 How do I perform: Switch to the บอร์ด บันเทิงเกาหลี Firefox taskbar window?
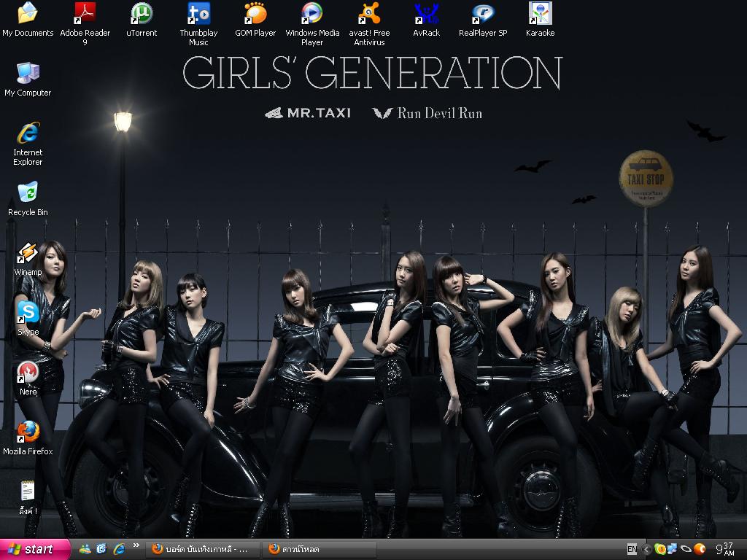[x=202, y=550]
